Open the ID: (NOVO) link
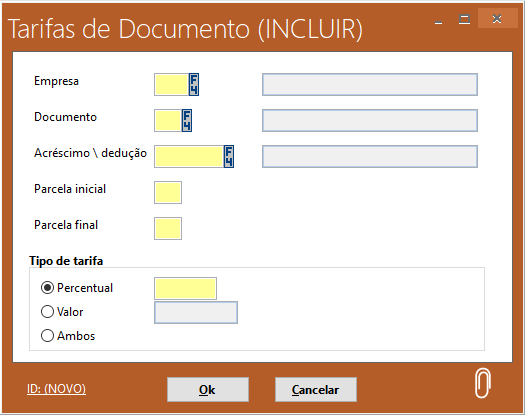Viewport: 525px width, 415px height. [56, 389]
